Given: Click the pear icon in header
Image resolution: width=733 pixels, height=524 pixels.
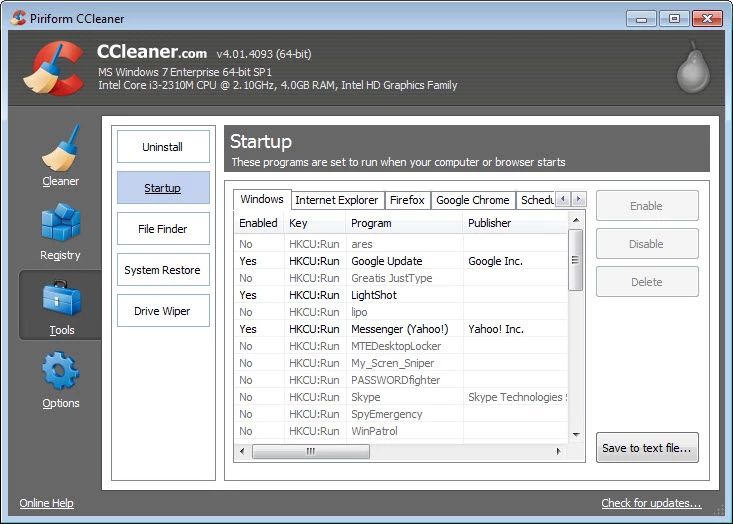Looking at the screenshot, I should (690, 69).
